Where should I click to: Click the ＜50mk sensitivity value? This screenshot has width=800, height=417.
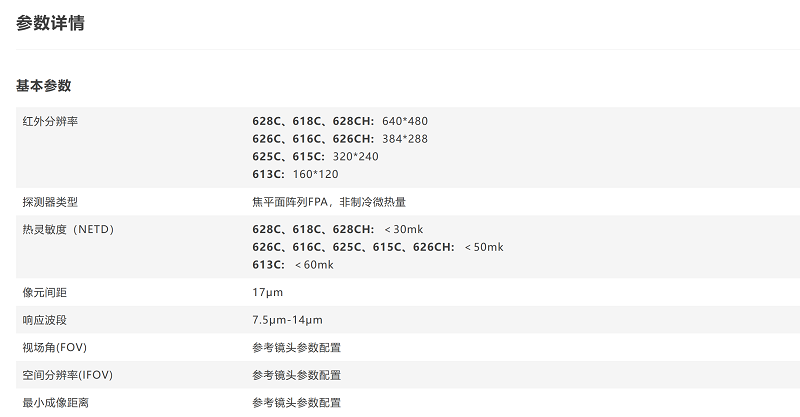tap(484, 247)
